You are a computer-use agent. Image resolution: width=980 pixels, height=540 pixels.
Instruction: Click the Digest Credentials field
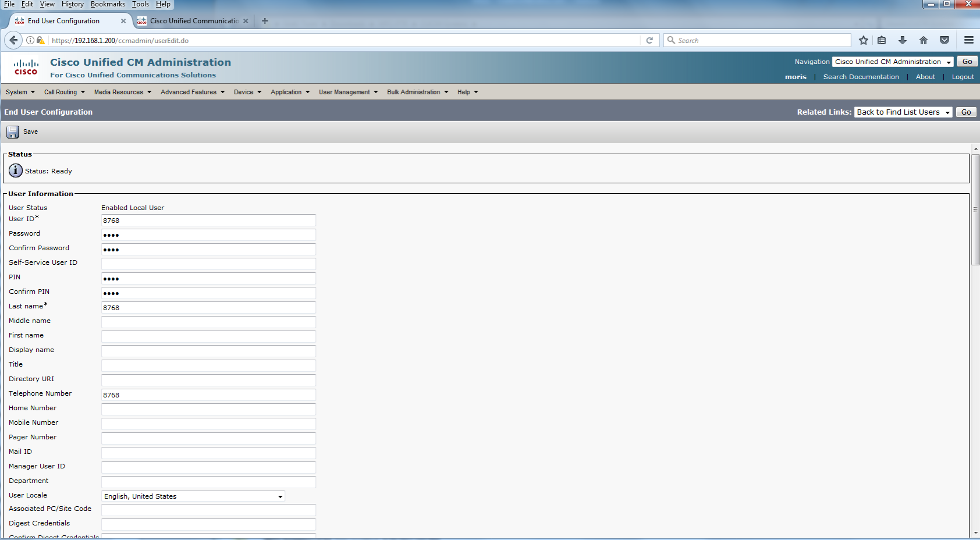tap(208, 525)
